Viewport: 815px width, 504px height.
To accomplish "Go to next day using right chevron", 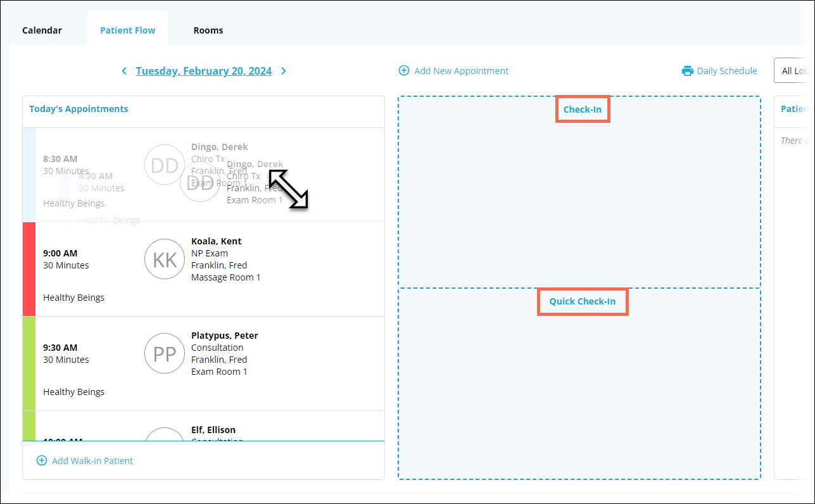I will coord(284,71).
